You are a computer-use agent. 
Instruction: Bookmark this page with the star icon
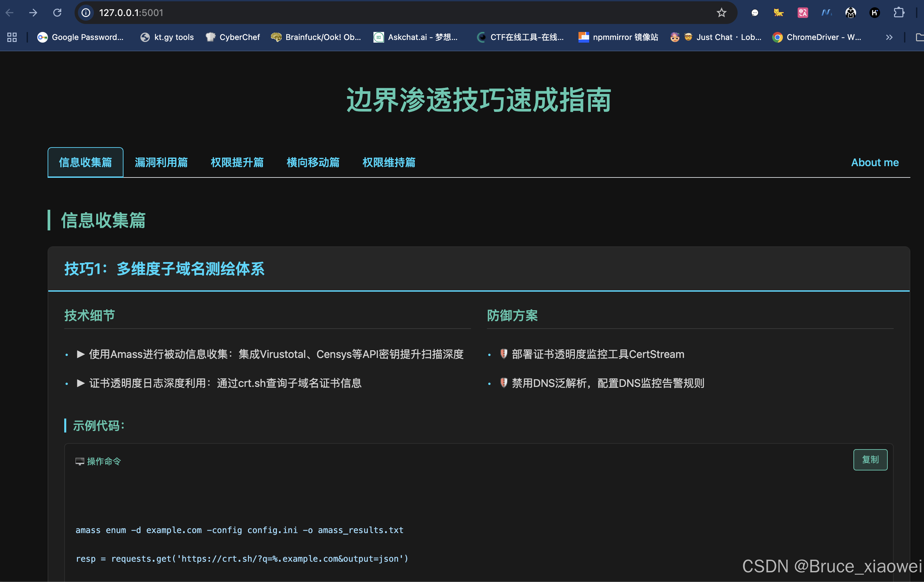tap(721, 13)
